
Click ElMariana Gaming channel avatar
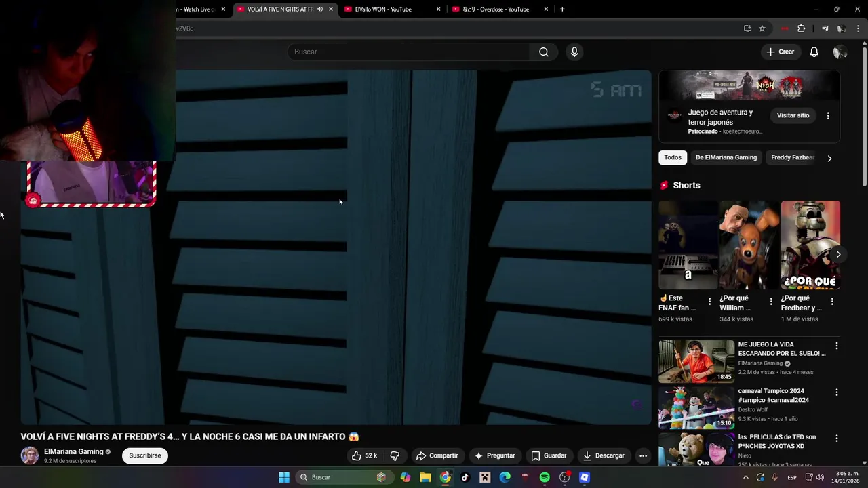pos(30,455)
